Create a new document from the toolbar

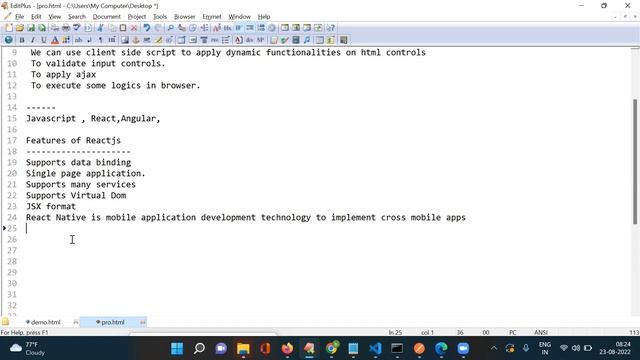[9, 28]
